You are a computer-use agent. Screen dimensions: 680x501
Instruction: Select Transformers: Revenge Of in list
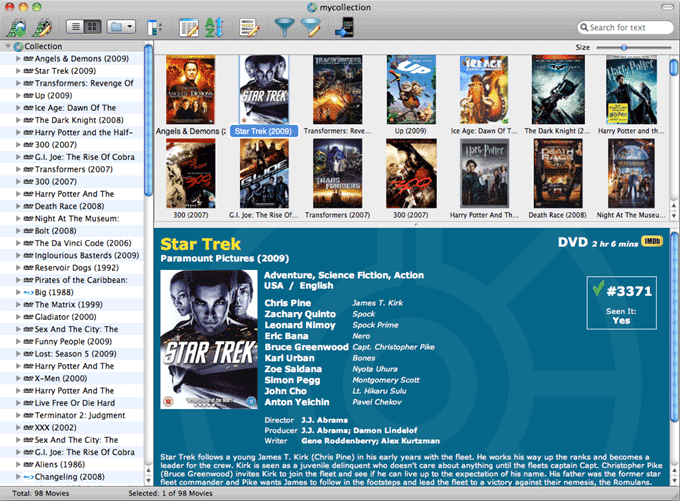click(x=84, y=83)
